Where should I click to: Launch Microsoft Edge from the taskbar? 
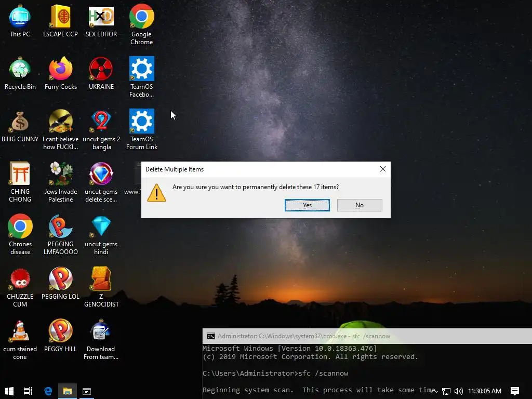tap(48, 391)
